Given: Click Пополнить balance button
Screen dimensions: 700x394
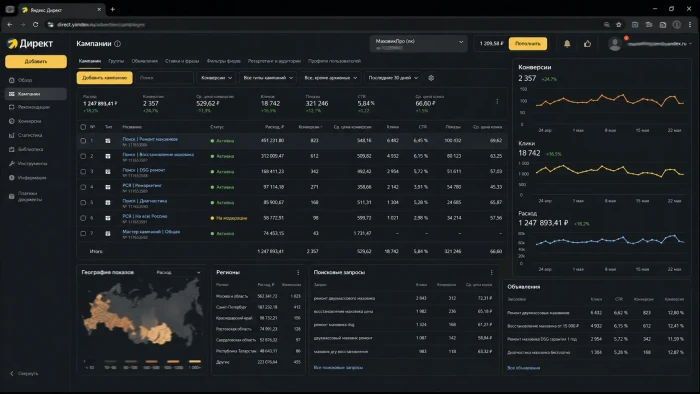Looking at the screenshot, I should 528,44.
